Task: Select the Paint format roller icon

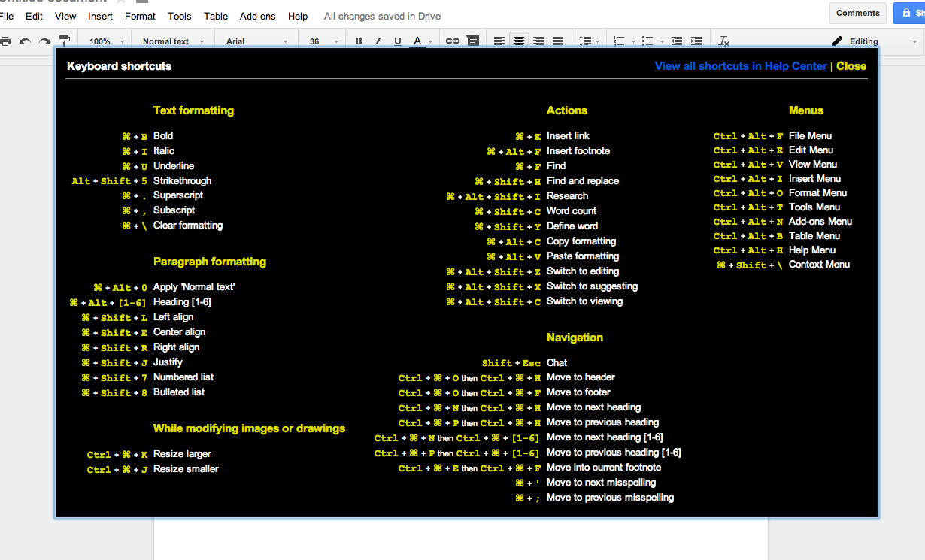Action: pyautogui.click(x=65, y=41)
